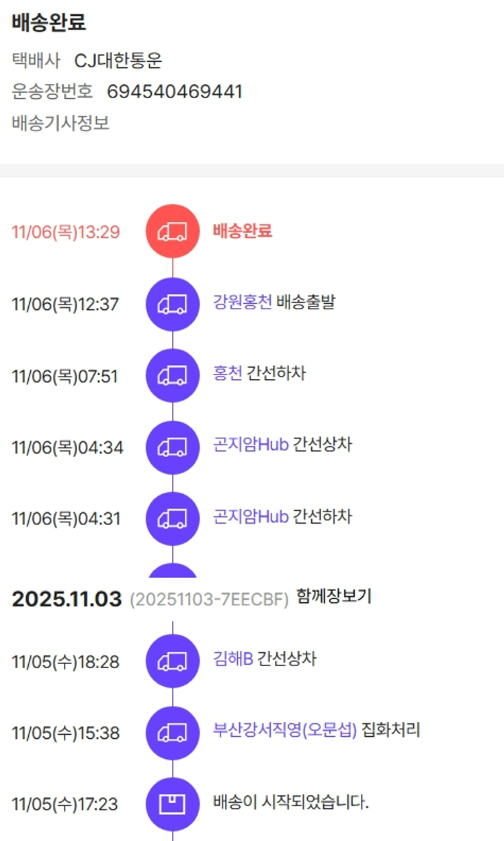Open the 강원홍천 location link

coord(243,303)
